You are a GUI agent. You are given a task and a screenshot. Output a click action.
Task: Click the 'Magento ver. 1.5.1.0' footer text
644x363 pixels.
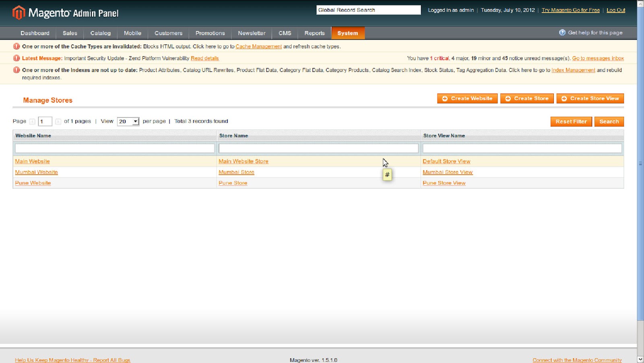click(x=314, y=360)
